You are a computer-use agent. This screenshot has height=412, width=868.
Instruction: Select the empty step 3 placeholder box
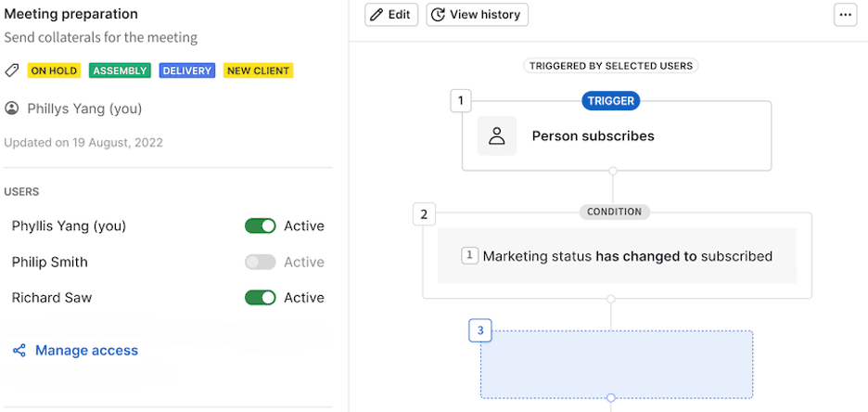(616, 365)
